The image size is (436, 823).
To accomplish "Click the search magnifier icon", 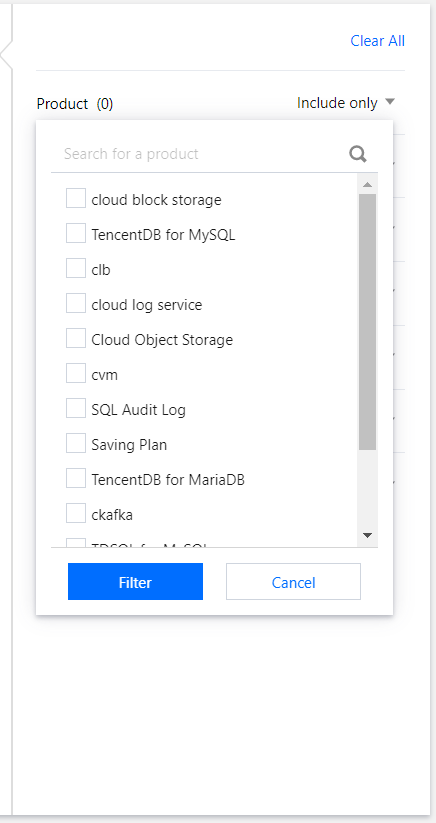I will coord(358,154).
